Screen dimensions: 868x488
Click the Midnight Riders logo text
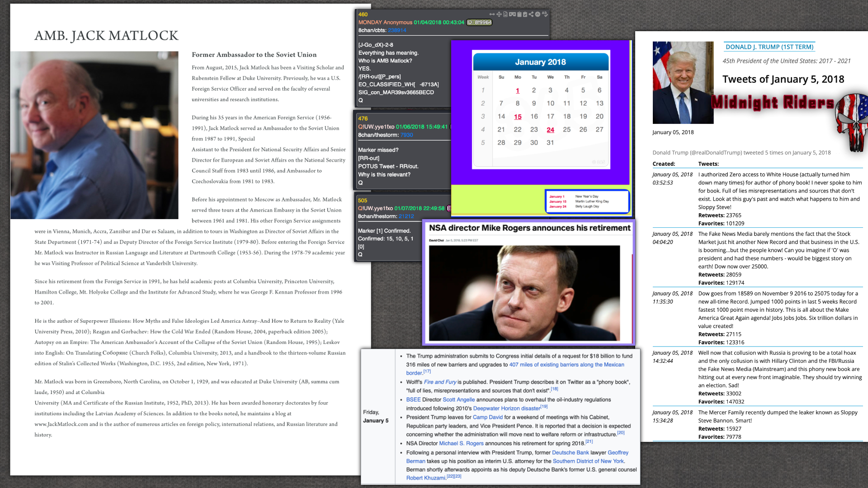point(772,102)
